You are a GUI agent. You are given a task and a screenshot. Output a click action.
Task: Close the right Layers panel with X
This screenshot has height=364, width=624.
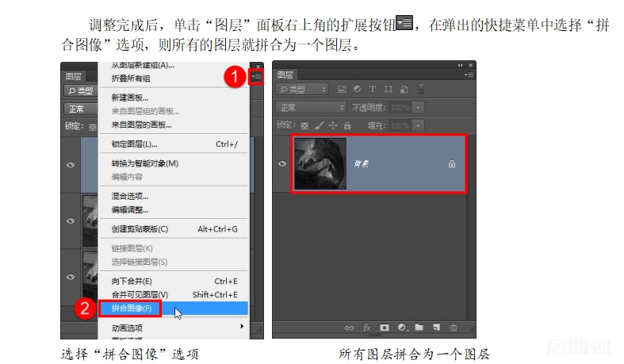tap(470, 65)
